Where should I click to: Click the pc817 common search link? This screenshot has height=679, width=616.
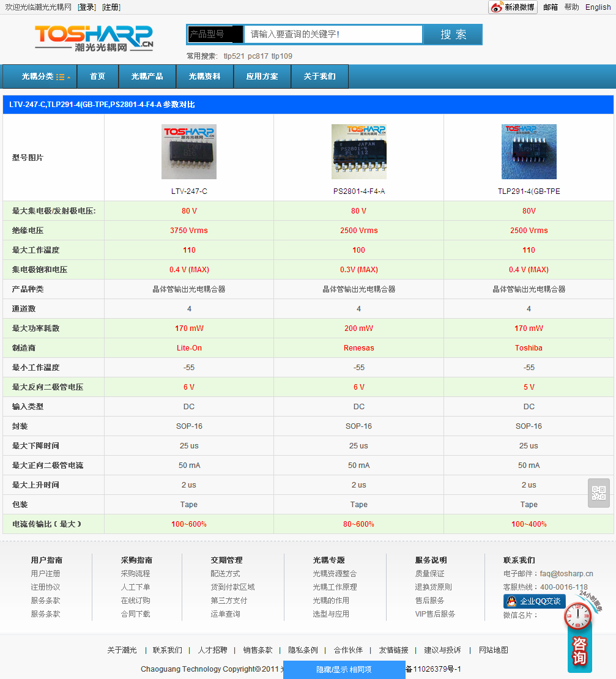click(x=258, y=56)
